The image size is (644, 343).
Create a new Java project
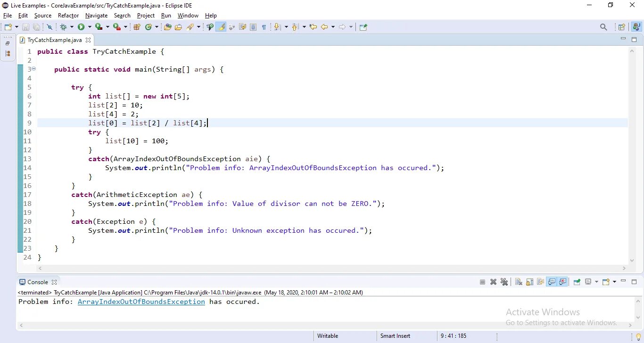coord(136,27)
